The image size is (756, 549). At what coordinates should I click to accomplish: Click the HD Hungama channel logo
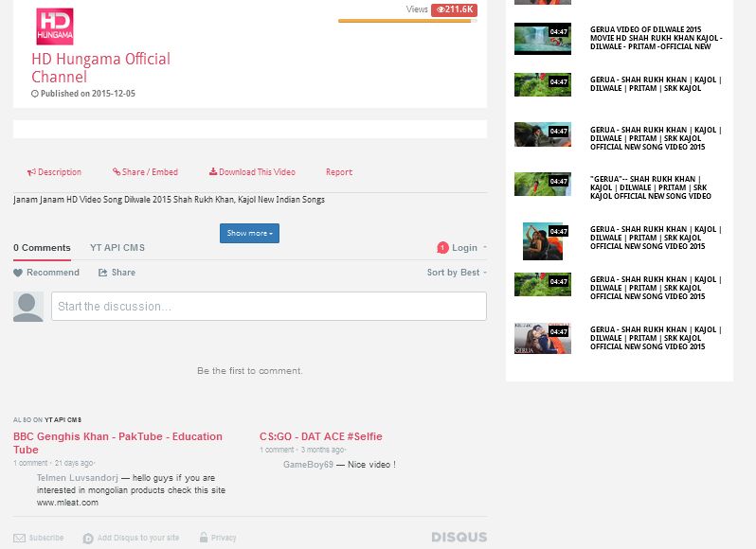(54, 27)
